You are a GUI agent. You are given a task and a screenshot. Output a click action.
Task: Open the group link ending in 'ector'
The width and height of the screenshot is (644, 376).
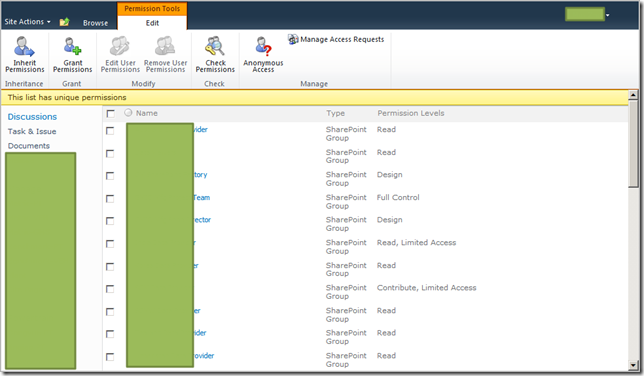coord(202,220)
